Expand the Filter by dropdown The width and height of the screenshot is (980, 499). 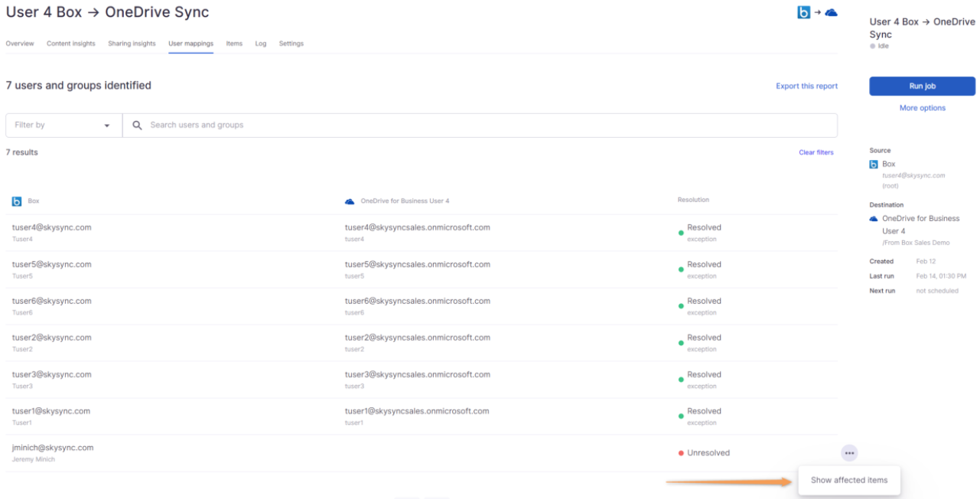[x=63, y=125]
